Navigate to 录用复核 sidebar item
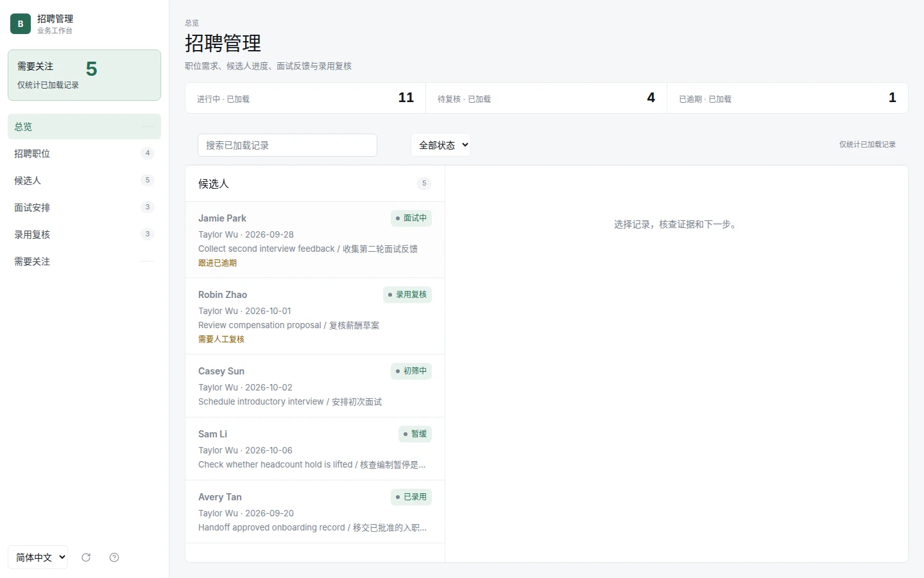Viewport: 924px width, 578px height. coord(84,234)
